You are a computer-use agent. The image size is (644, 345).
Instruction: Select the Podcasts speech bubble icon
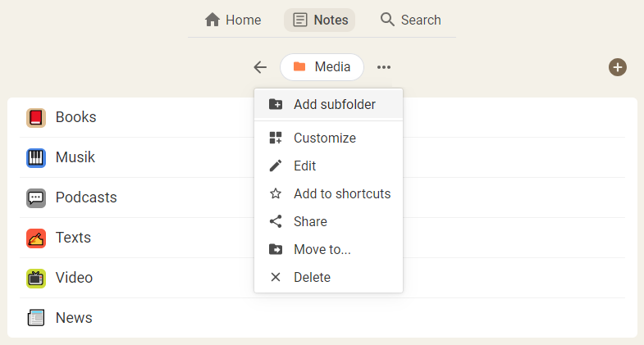point(36,198)
